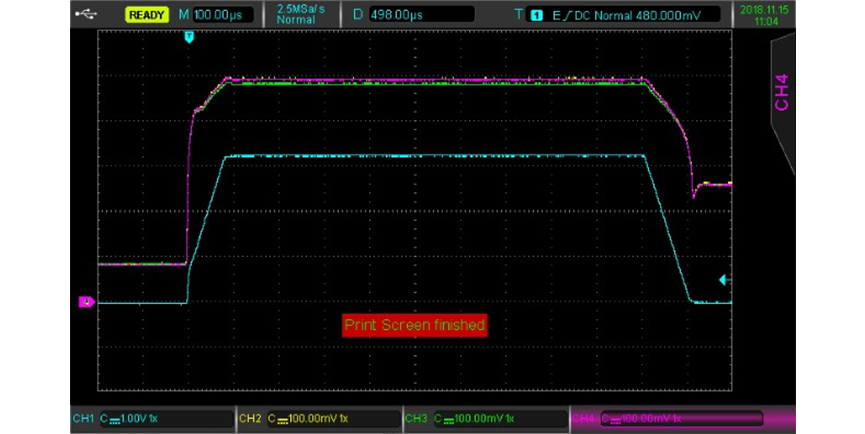The image size is (865, 434).
Task: Open the CH4 side panel tab
Action: point(781,90)
